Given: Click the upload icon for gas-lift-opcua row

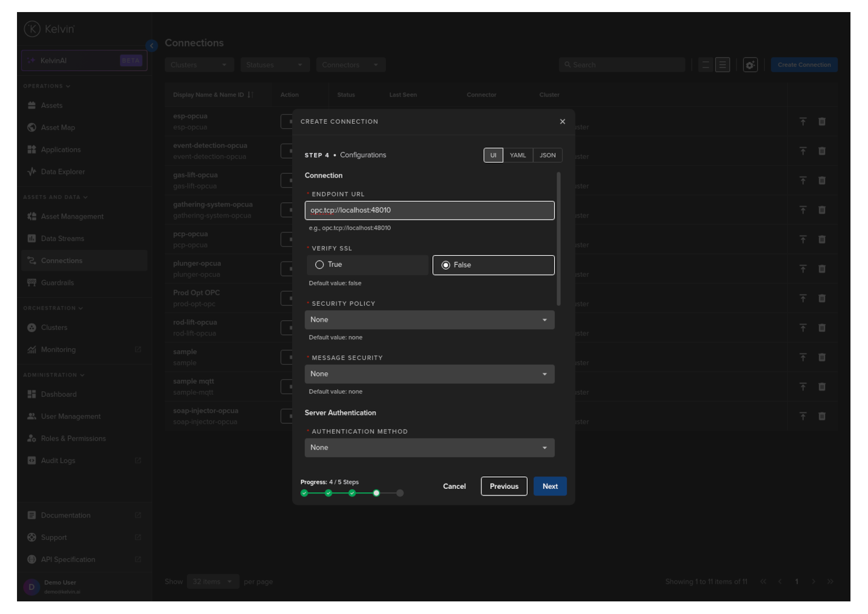Looking at the screenshot, I should click(803, 180).
